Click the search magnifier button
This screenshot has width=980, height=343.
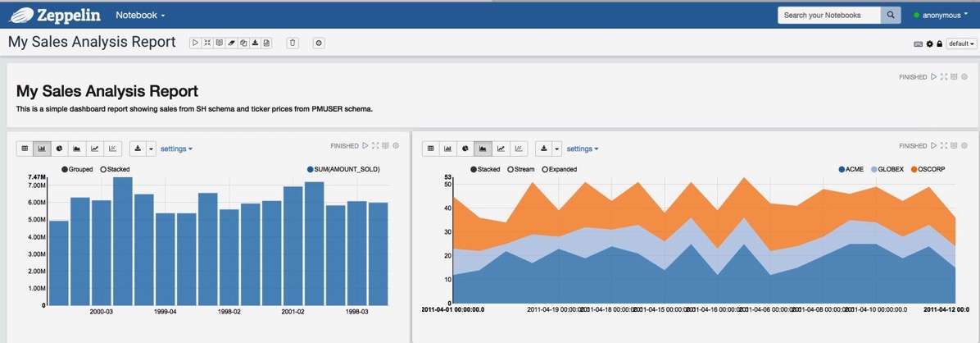click(x=891, y=15)
